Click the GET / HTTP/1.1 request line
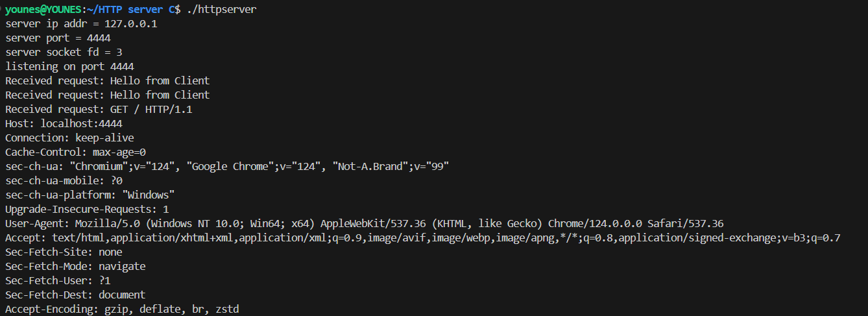868x316 pixels. (99, 109)
